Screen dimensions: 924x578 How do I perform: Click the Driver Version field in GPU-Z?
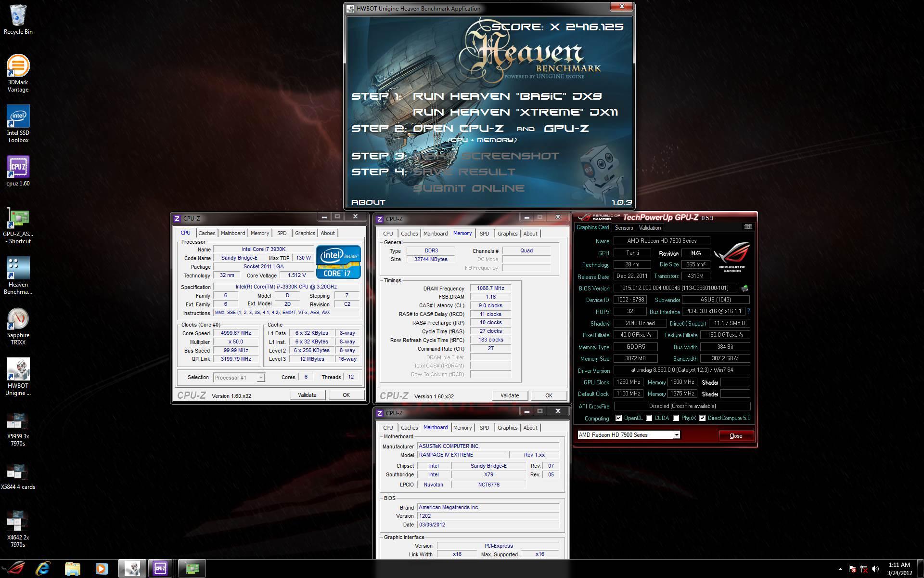click(681, 370)
